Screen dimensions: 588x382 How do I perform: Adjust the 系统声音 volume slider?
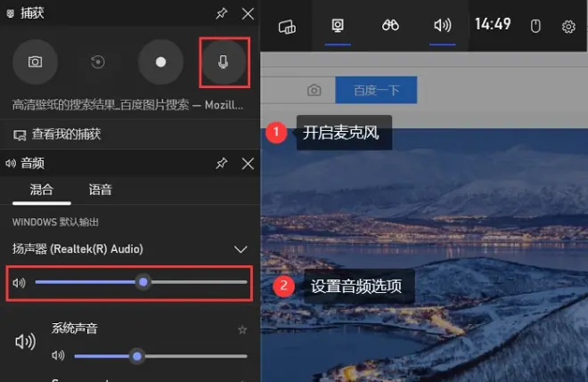point(160,356)
